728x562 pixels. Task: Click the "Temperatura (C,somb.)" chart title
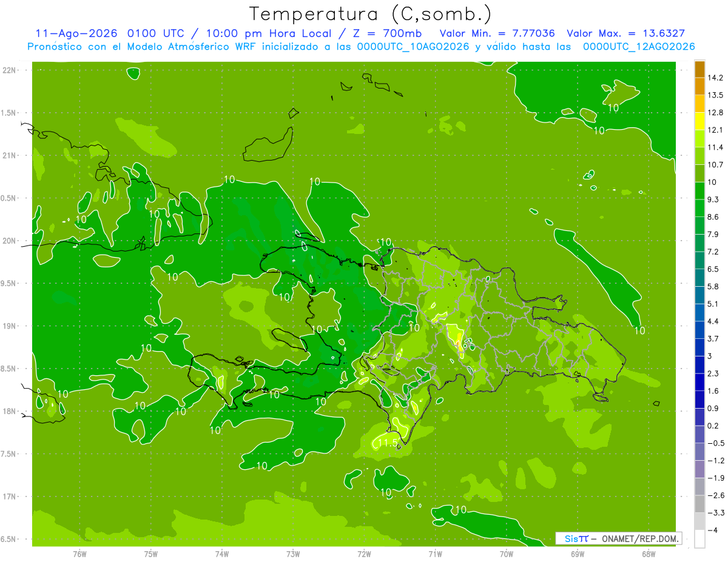click(x=370, y=15)
